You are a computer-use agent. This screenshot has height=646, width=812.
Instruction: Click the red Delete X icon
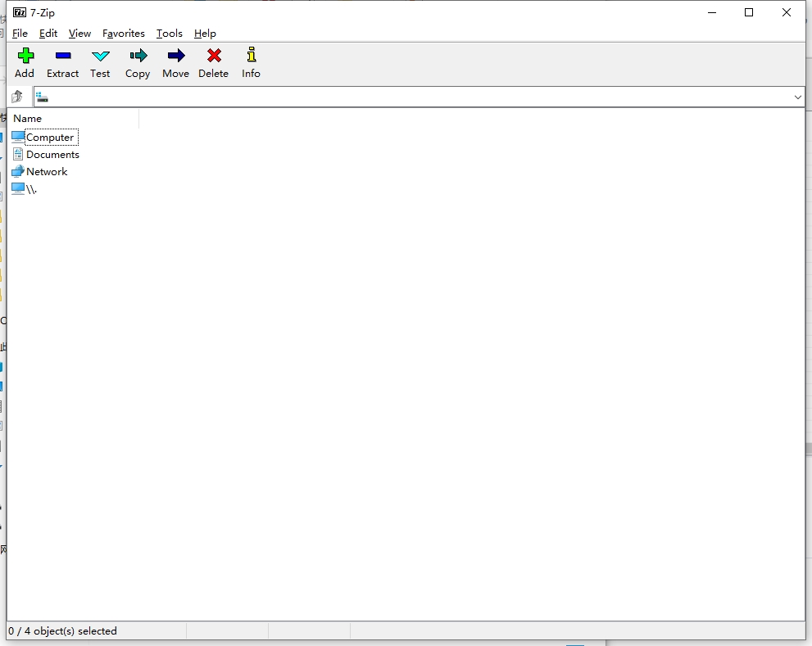(214, 56)
